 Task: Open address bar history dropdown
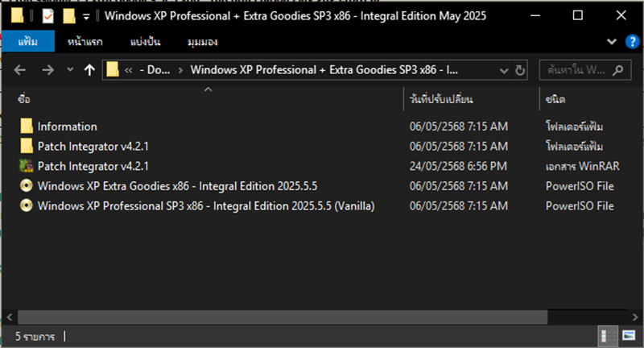click(x=504, y=71)
